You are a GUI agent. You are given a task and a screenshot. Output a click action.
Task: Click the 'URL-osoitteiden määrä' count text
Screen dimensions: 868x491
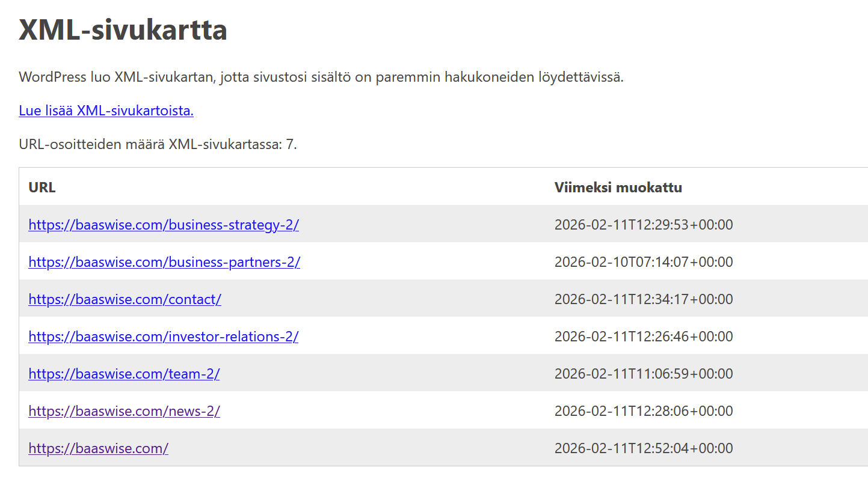pos(158,144)
